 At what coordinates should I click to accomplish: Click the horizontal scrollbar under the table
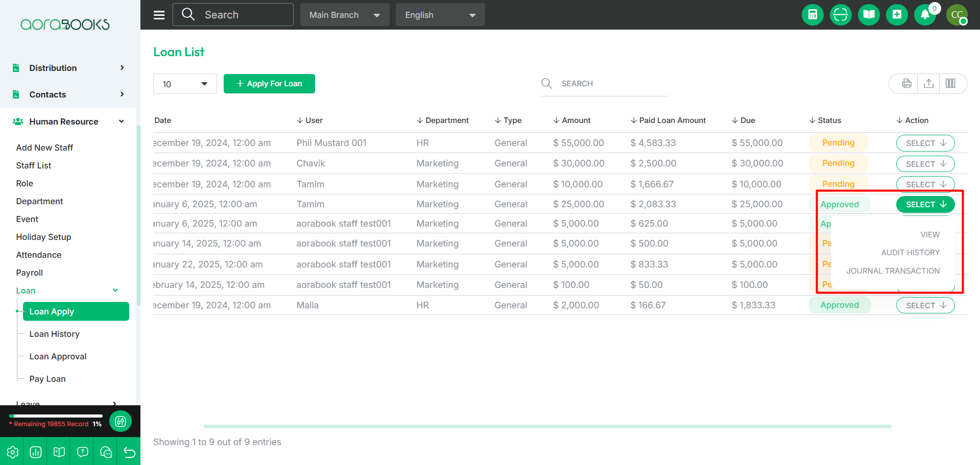click(x=547, y=426)
